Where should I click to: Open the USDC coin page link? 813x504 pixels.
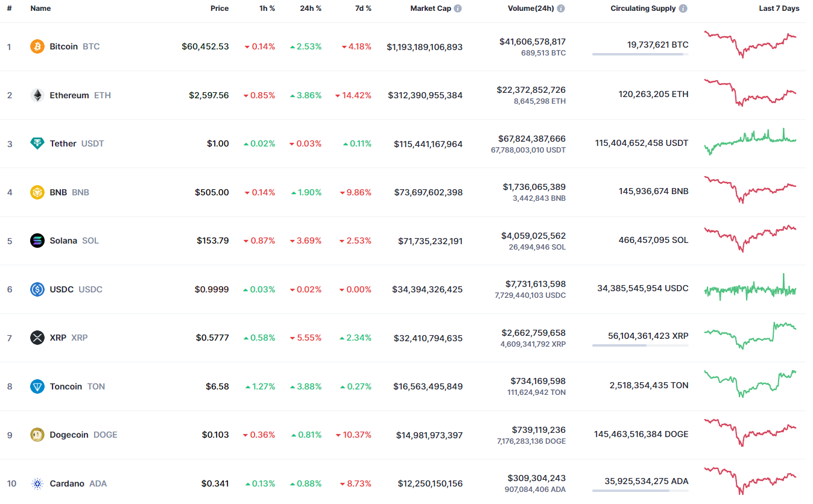point(62,289)
